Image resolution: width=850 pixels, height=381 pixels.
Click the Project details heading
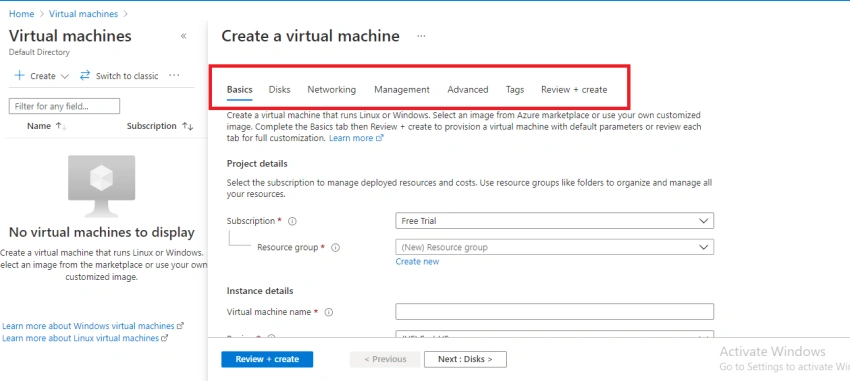[257, 164]
